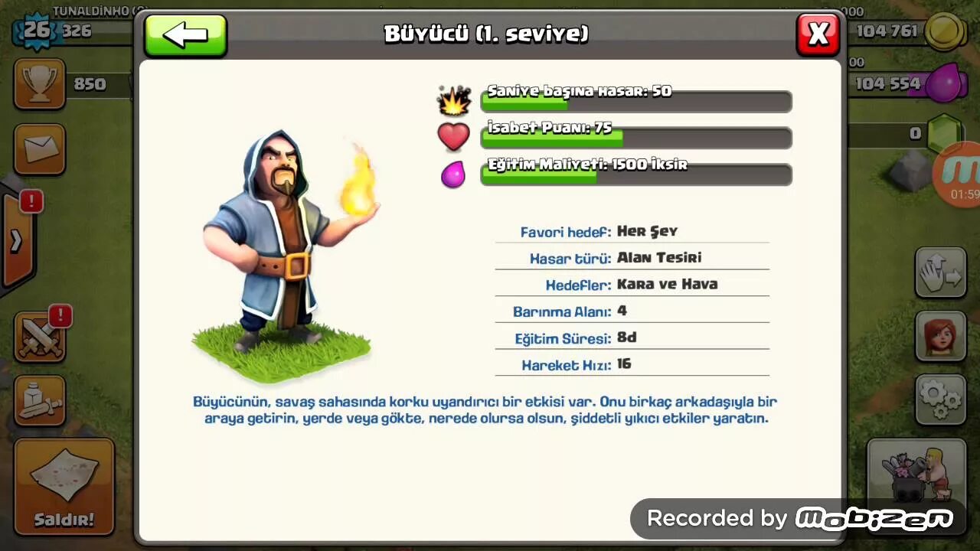Expand the side panel arrow tab
Viewport: 980px width, 551px height.
(x=17, y=241)
